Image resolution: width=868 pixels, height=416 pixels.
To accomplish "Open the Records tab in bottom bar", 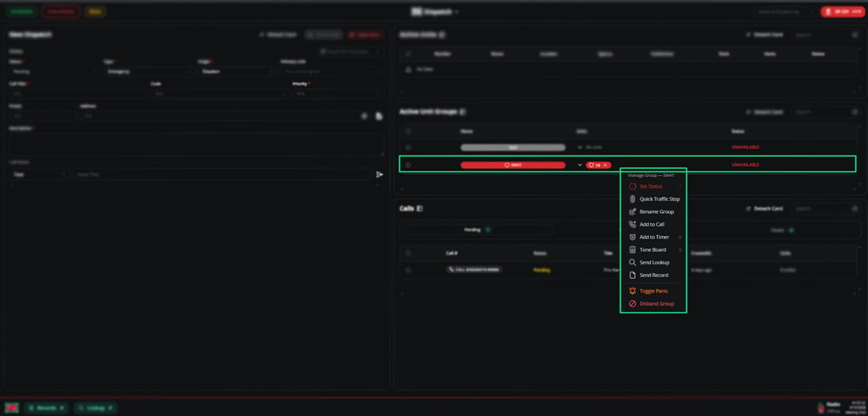I will (46, 407).
